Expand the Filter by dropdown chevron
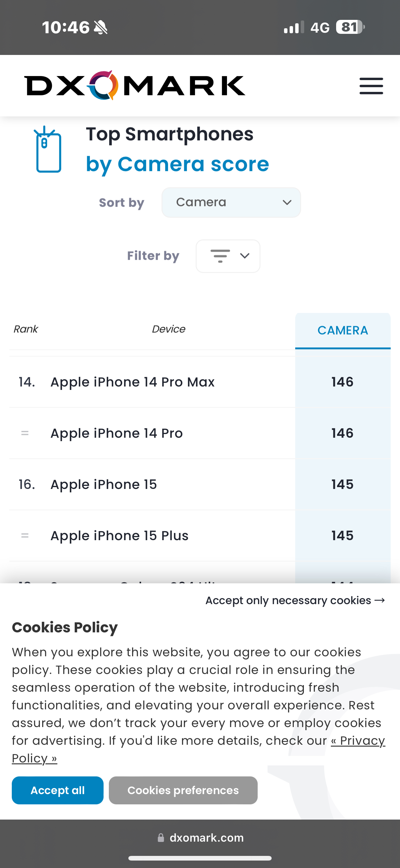 pyautogui.click(x=245, y=256)
